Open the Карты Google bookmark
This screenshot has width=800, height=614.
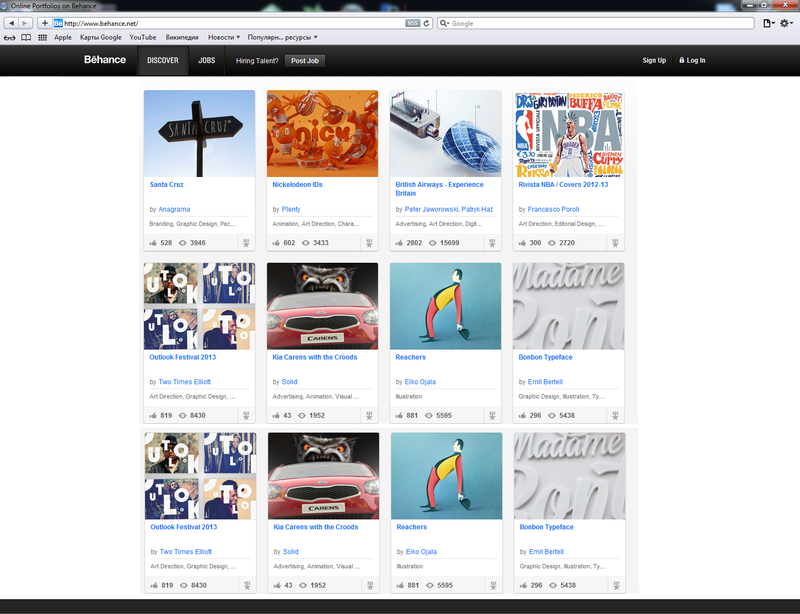(x=101, y=37)
